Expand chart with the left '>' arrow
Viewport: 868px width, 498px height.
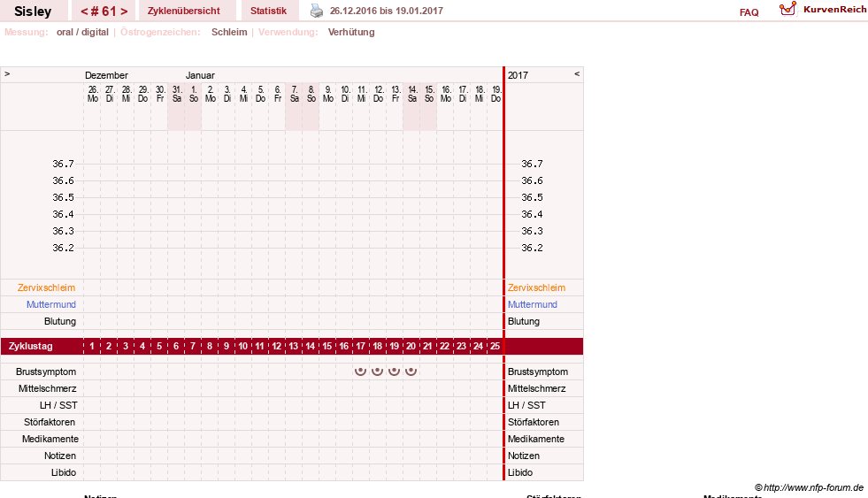7,73
